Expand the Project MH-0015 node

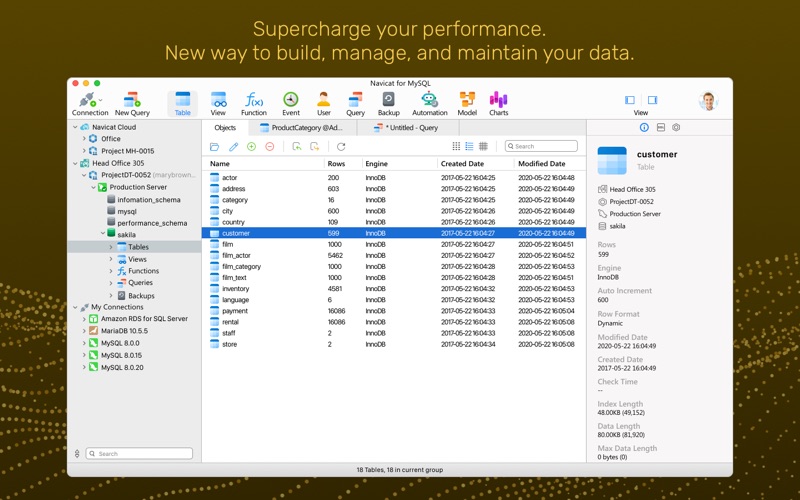[84, 151]
